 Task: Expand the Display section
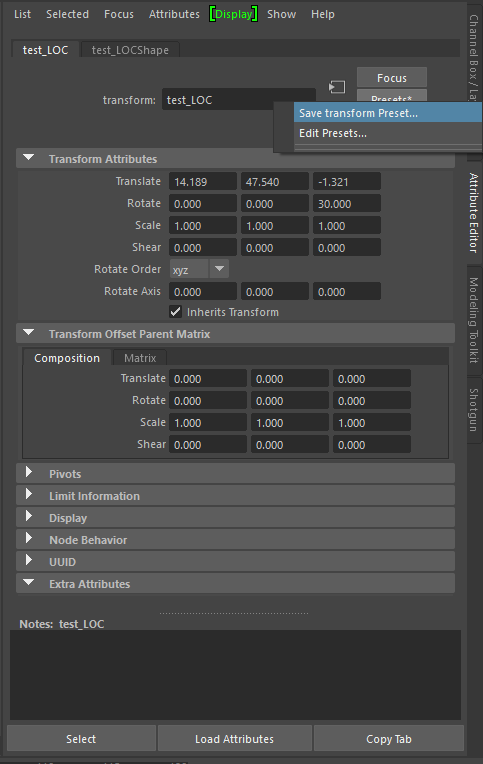(x=29, y=516)
